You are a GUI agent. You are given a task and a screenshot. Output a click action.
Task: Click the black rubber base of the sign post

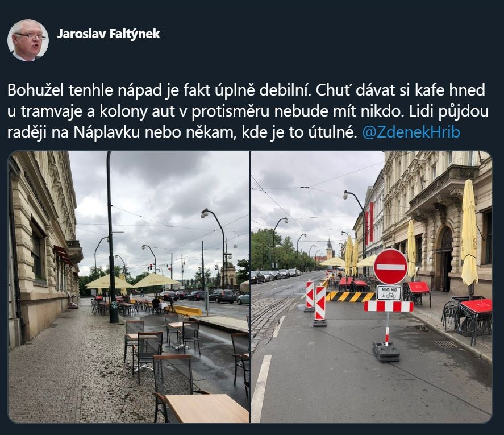386,351
